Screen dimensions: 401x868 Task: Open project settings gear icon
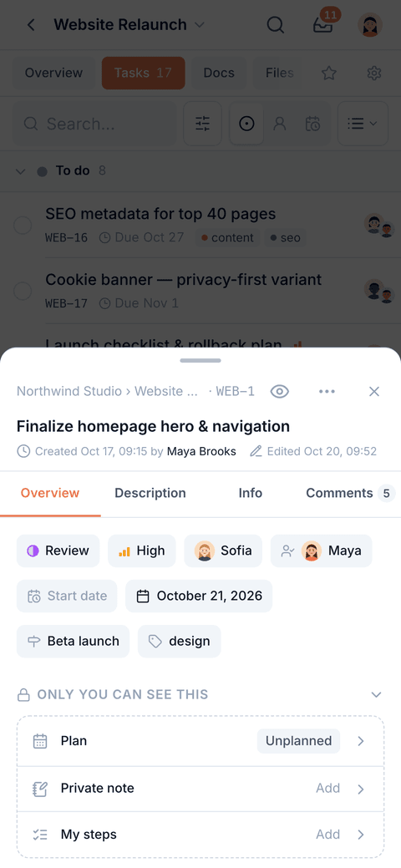(374, 73)
